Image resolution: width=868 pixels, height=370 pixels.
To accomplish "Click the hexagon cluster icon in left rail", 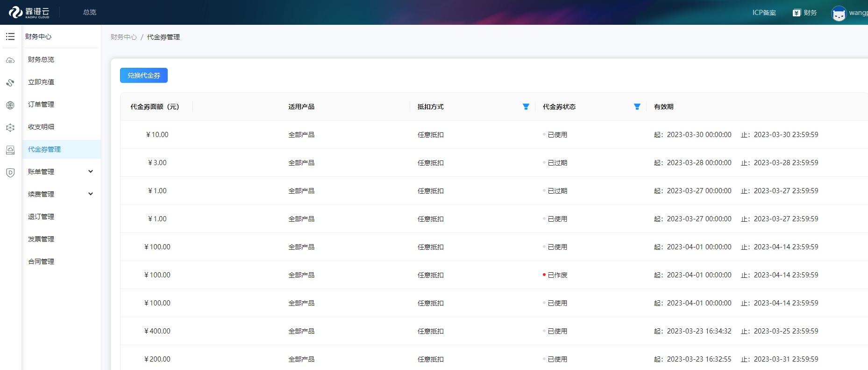I will point(10,128).
